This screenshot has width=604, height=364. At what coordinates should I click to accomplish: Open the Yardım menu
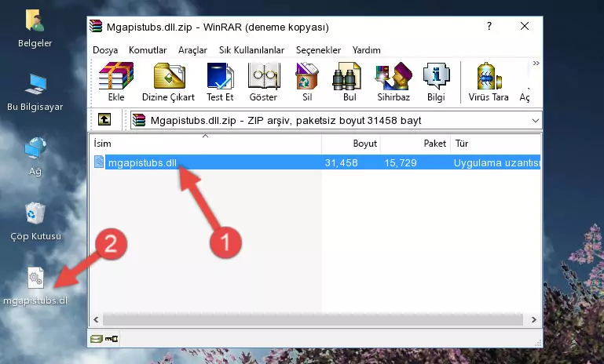click(366, 50)
